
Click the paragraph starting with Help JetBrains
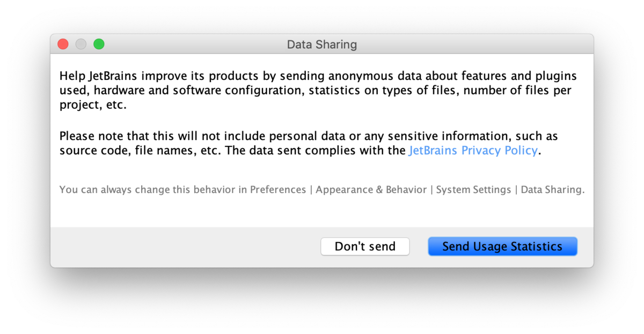(318, 91)
